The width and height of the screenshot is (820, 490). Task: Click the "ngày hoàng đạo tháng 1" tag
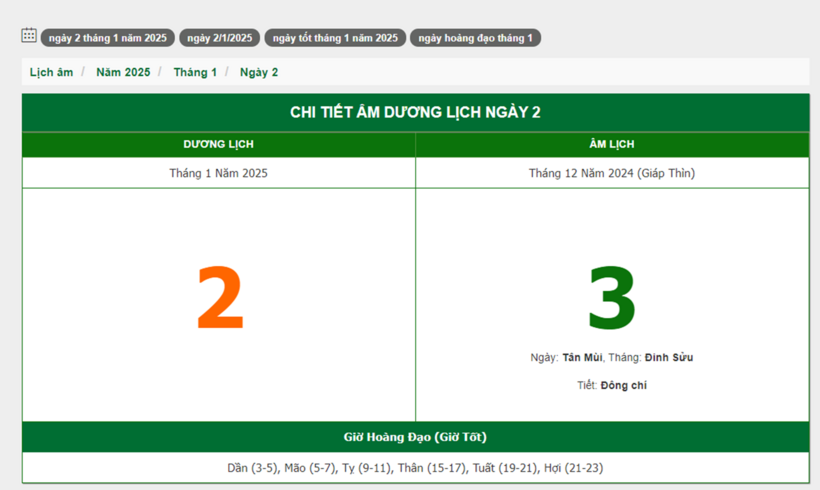(x=475, y=38)
